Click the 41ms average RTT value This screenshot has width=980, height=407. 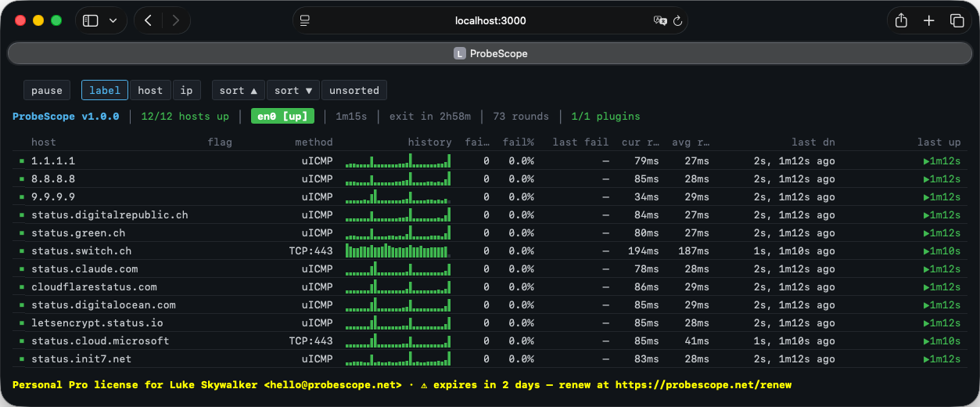[x=696, y=341]
